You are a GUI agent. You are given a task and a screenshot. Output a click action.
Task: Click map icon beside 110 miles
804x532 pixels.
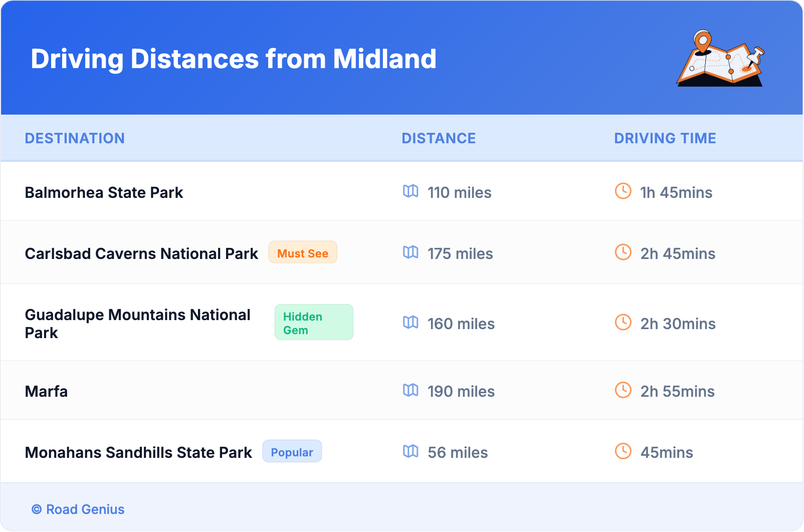411,191
